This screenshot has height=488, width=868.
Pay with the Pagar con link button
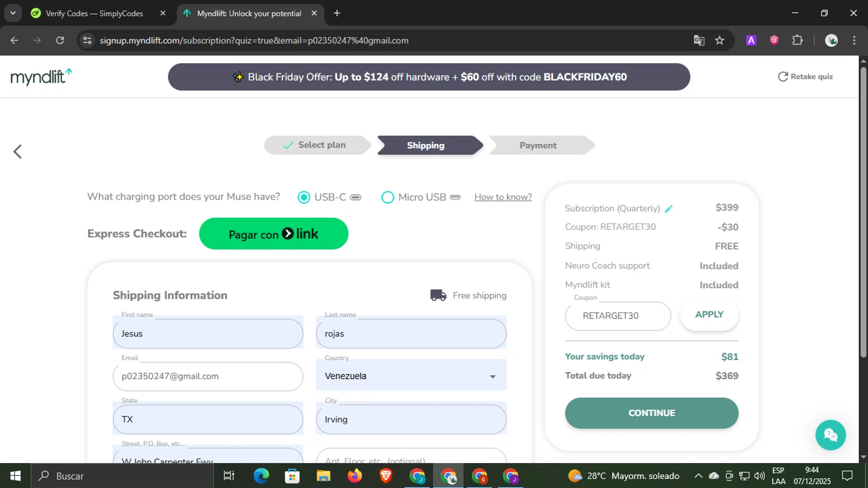click(274, 234)
